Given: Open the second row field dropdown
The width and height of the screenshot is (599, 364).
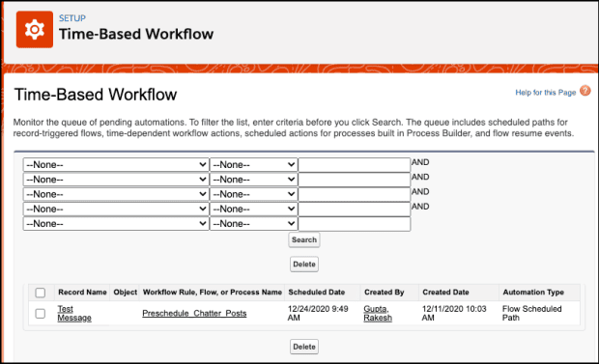Looking at the screenshot, I should click(x=116, y=180).
